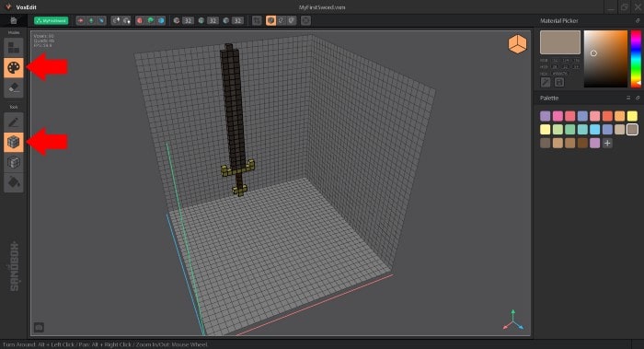Select the Build mode blocks icon
644x349 pixels.
14,47
